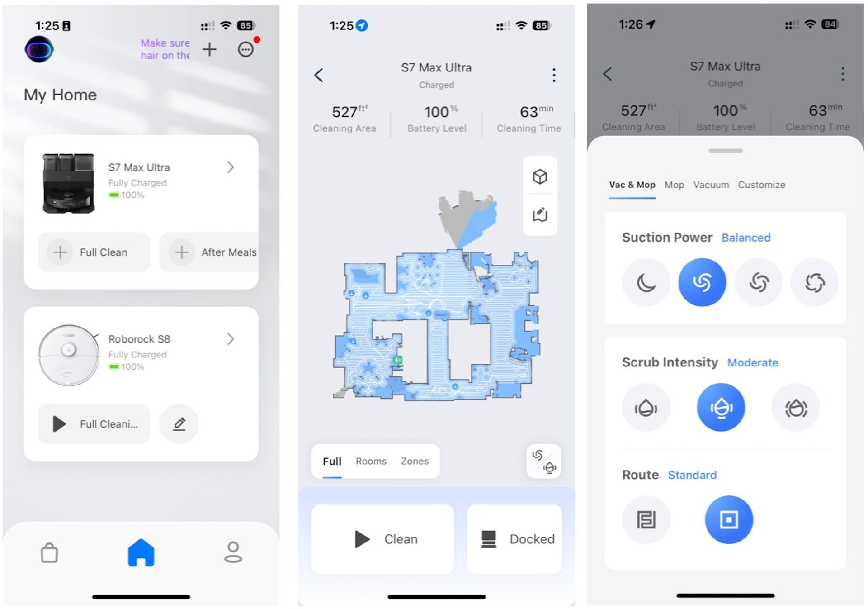Open S7 Max Ultra device settings menu
The width and height of the screenshot is (868, 609).
coord(553,75)
